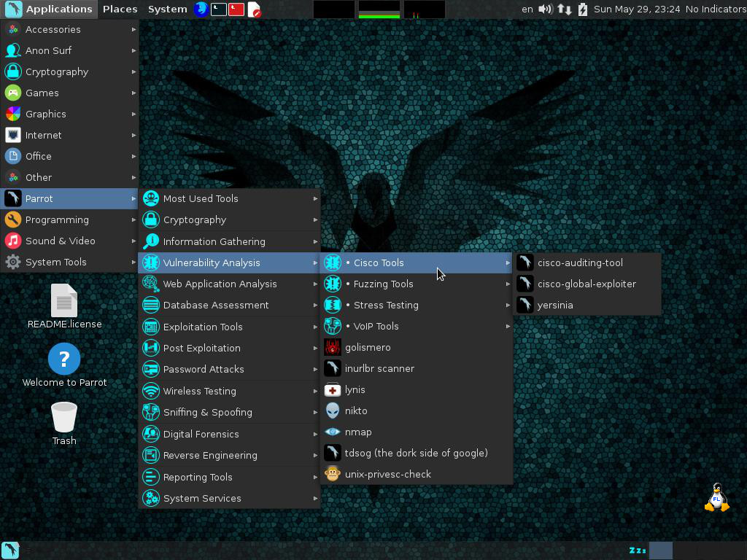Screen dimensions: 747x560
Task: Switch keyboard layout via the 'en' indicator
Action: (527, 9)
